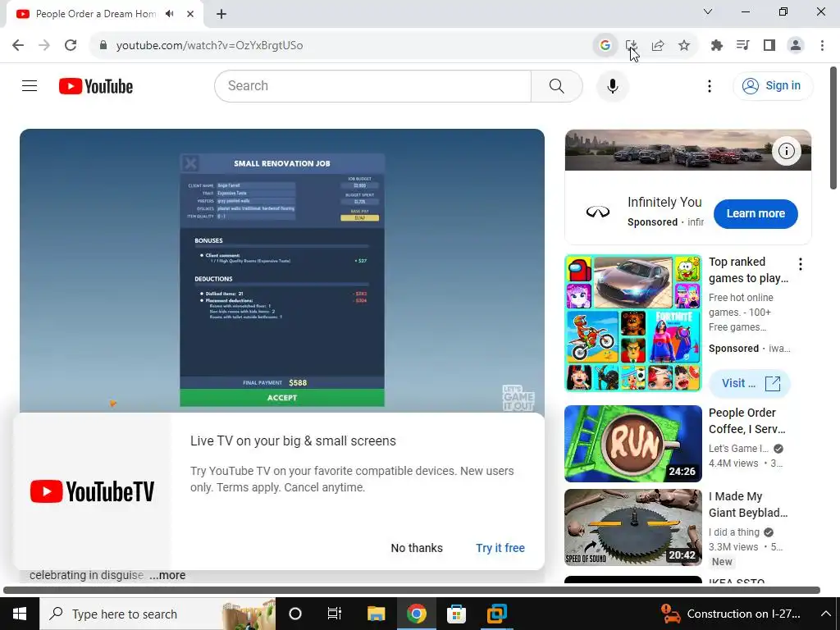This screenshot has height=630, width=840.
Task: Open Chrome profile avatar
Action: point(796,45)
